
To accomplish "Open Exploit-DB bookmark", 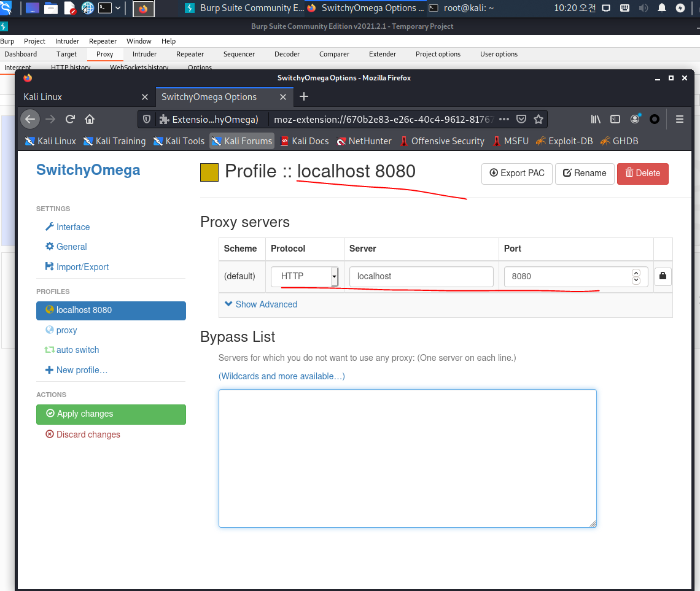I will coord(564,141).
